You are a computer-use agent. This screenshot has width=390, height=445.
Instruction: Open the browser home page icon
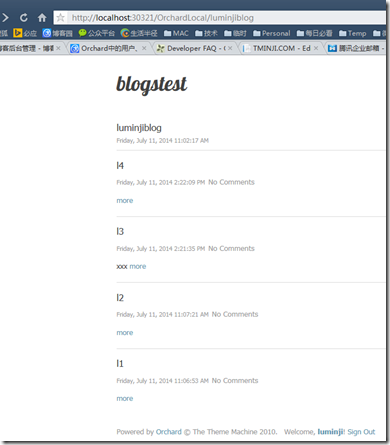click(x=42, y=17)
